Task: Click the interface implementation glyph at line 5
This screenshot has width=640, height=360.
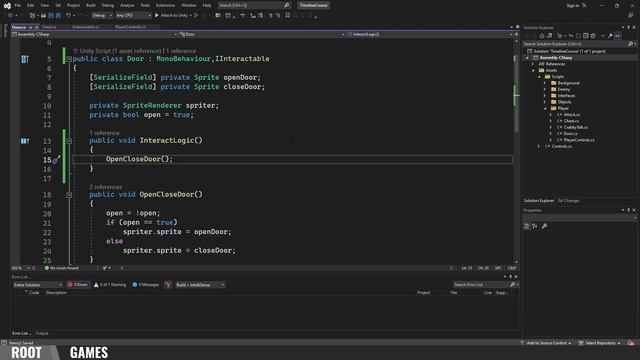Action: point(24,59)
